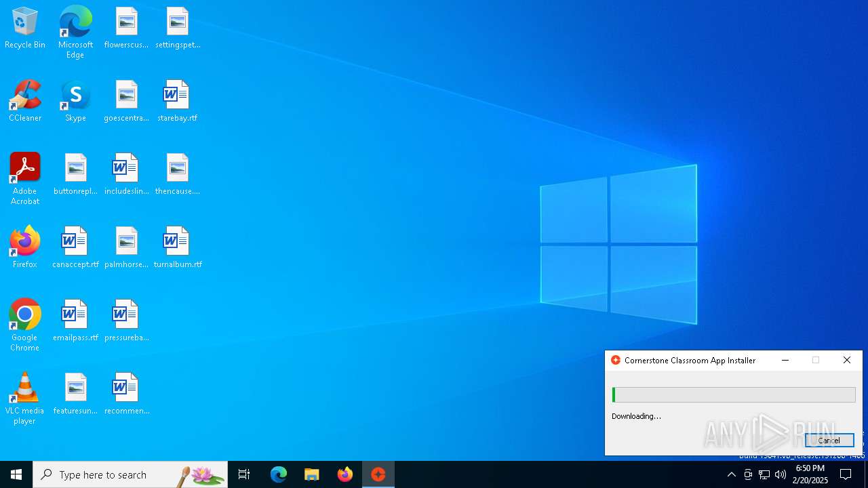Select turnalbum.rtf document icon

(x=178, y=248)
